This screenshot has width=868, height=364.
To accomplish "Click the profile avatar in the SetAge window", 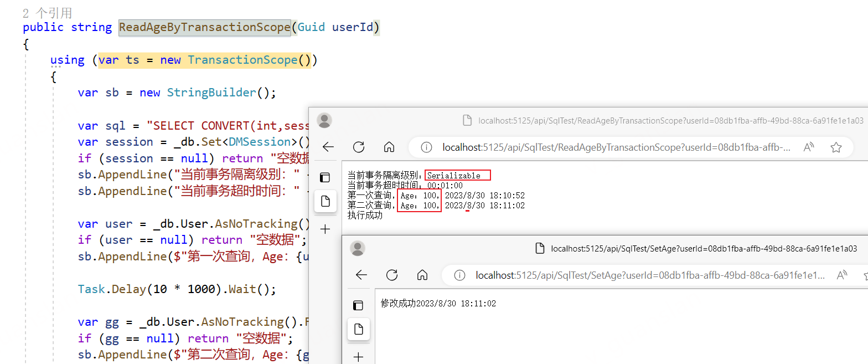I will click(x=358, y=248).
